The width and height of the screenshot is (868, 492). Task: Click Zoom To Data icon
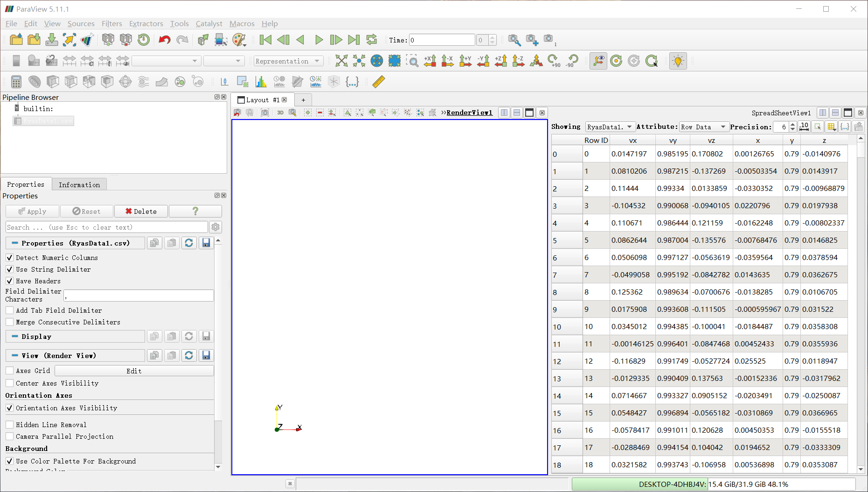coord(359,61)
